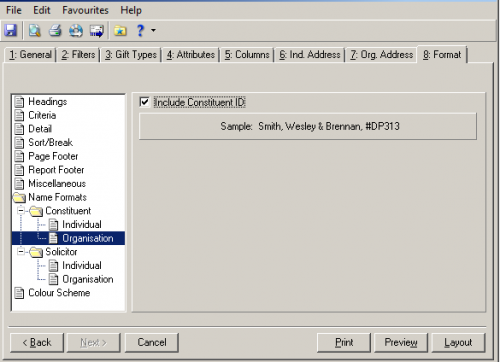500x362 pixels.
Task: Collapse the Solicitor folder node
Action: click(21, 252)
